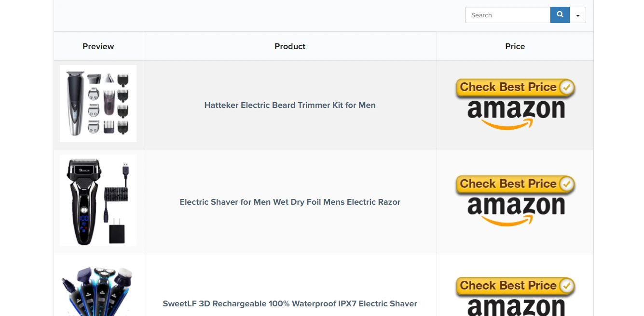
Task: Open the Hatteker beard trimmer kit thumbnail
Action: (98, 104)
